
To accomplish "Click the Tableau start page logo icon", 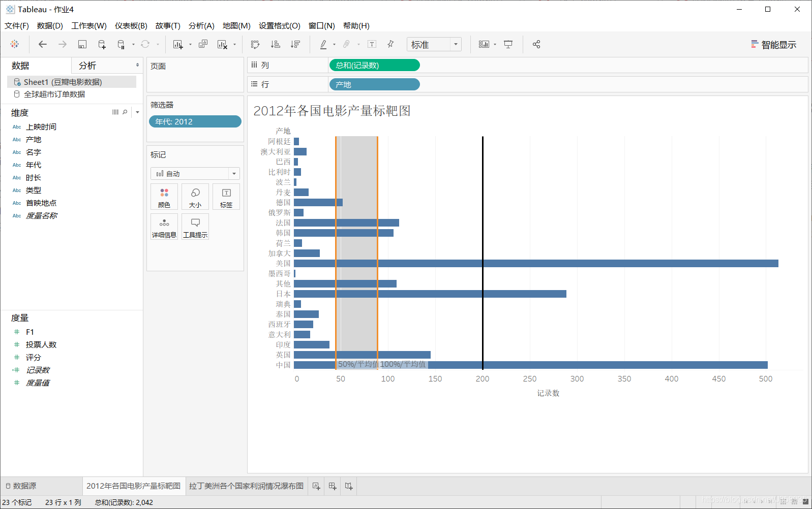I will (15, 44).
